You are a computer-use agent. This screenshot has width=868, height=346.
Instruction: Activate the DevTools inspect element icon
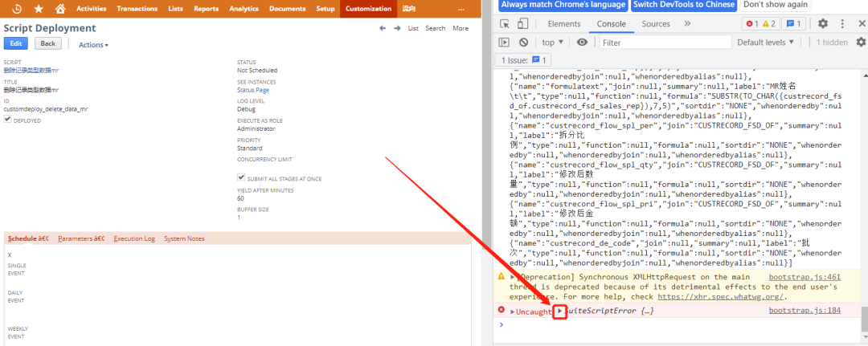pyautogui.click(x=504, y=24)
